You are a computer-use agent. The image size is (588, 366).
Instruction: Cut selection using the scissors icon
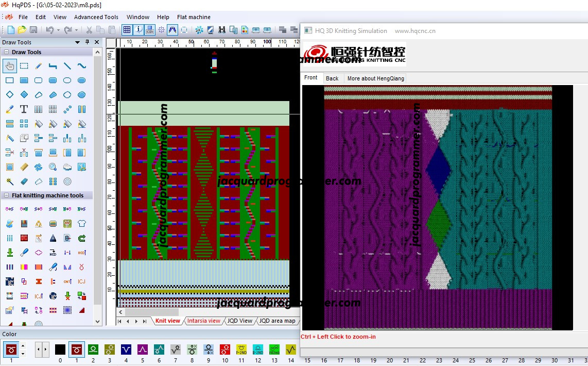[x=89, y=30]
